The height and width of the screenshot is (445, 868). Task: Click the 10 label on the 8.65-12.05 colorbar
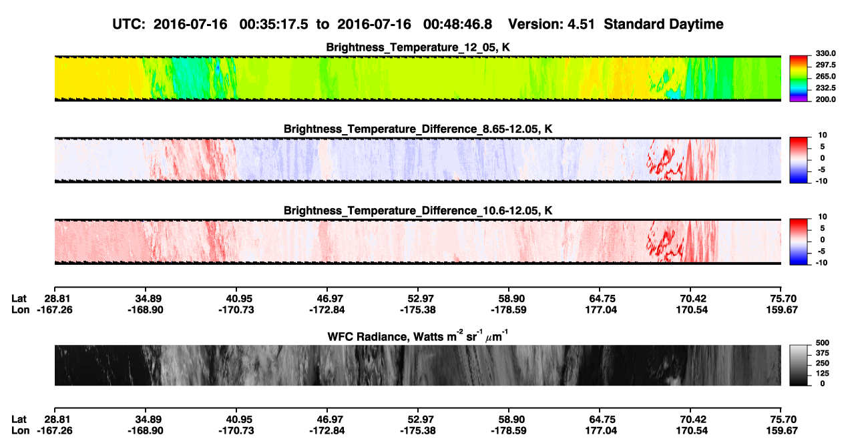click(x=822, y=135)
